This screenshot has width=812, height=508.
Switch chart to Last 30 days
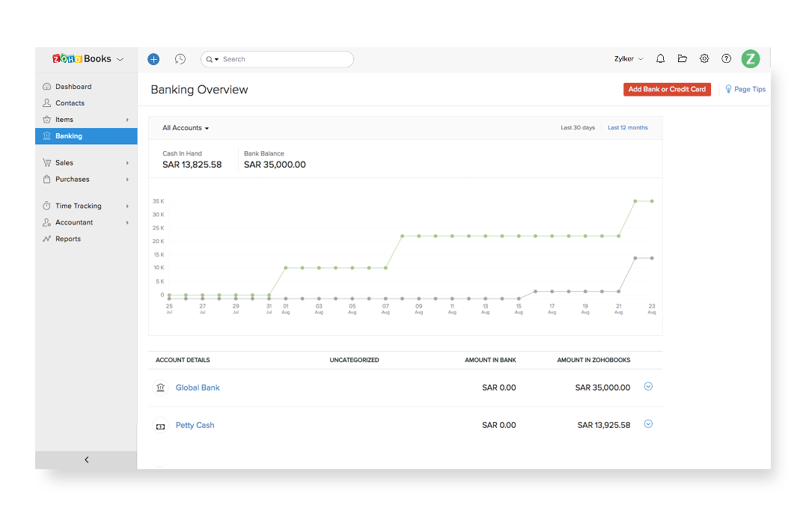(x=578, y=128)
